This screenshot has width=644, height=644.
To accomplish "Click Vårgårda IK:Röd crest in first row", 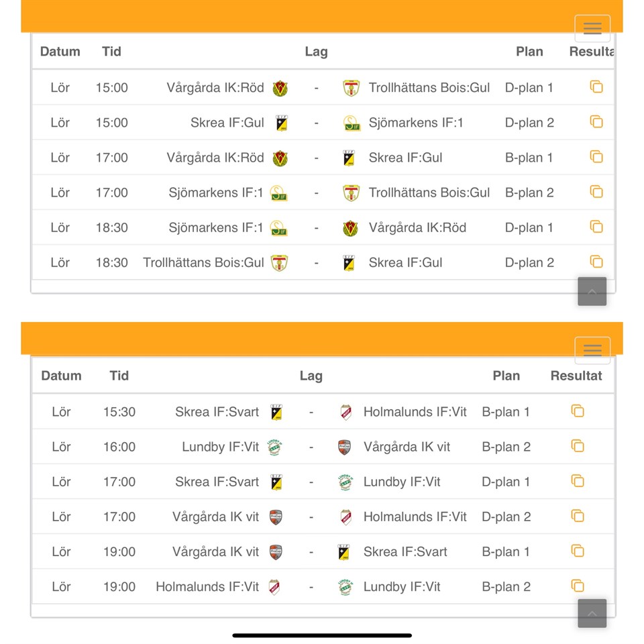I will (x=280, y=88).
